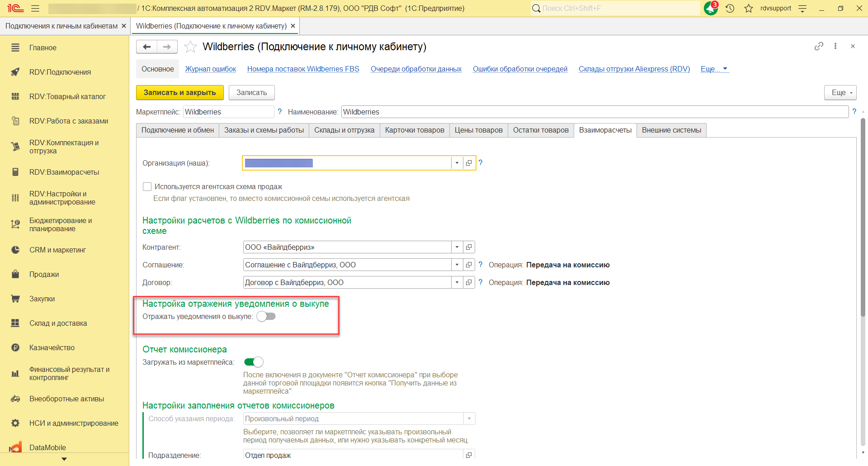Go forward with the right arrow button

pyautogui.click(x=167, y=47)
